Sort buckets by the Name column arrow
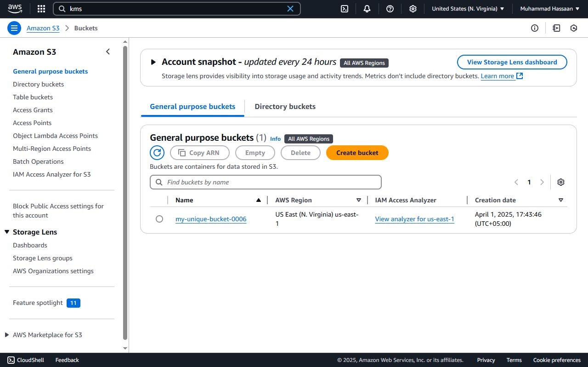588x367 pixels. point(258,200)
